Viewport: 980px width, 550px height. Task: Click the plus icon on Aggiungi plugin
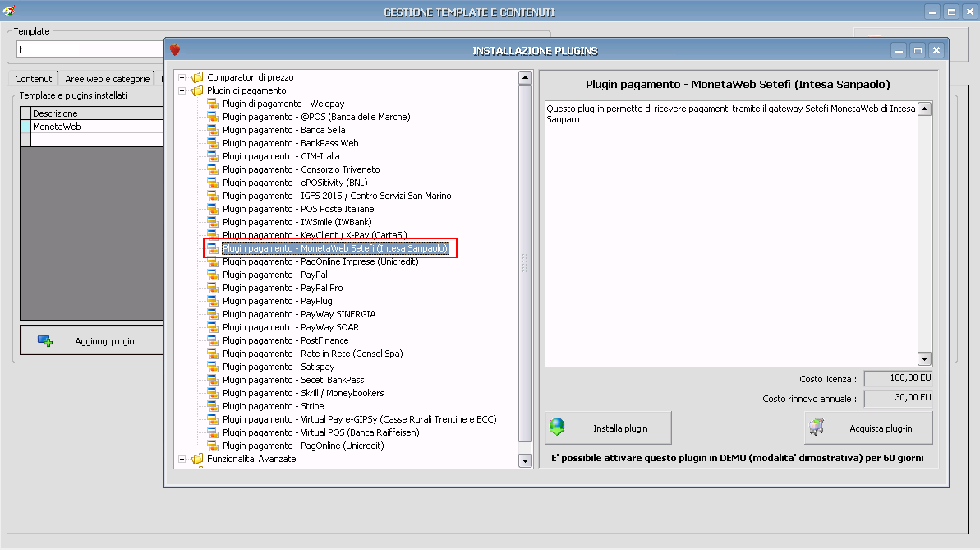[x=45, y=341]
